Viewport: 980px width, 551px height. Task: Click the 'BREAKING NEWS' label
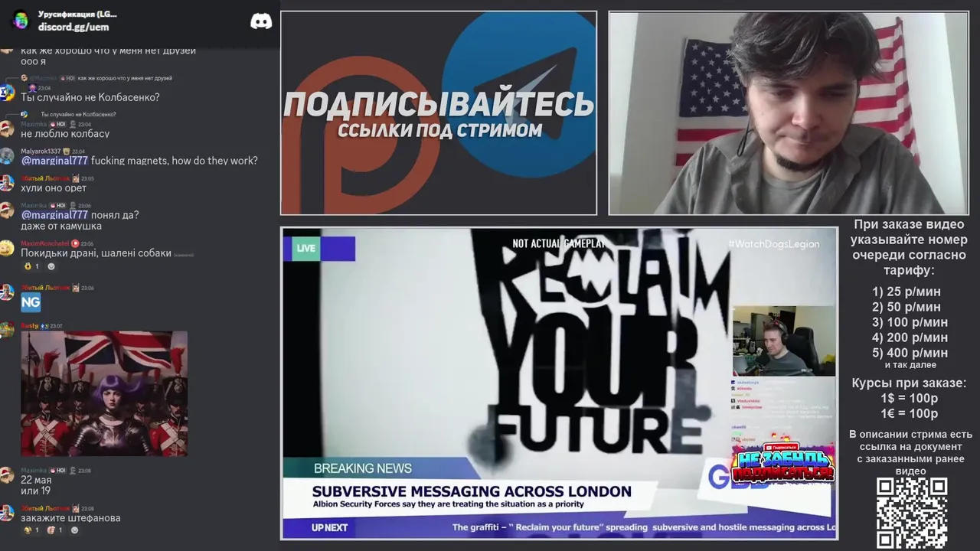363,468
